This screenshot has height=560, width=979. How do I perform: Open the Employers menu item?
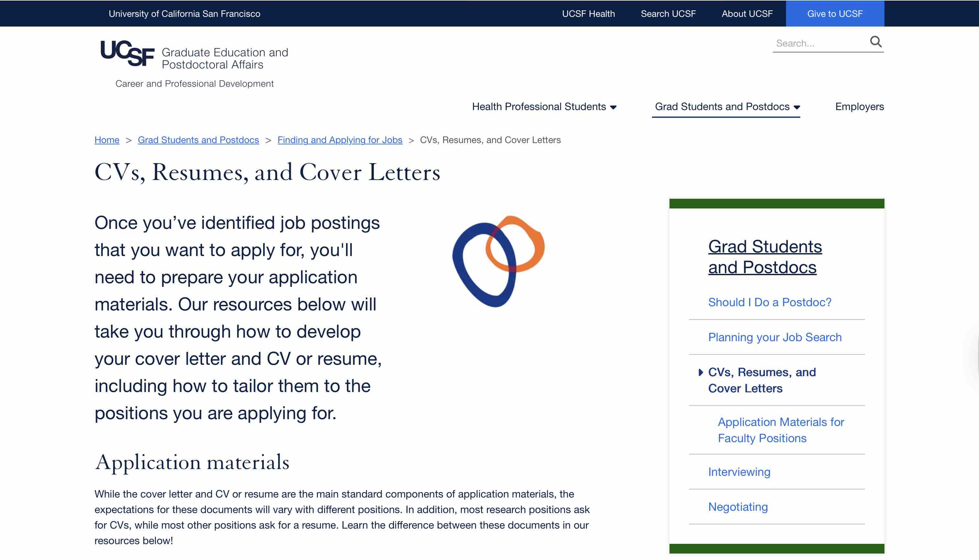pyautogui.click(x=859, y=106)
